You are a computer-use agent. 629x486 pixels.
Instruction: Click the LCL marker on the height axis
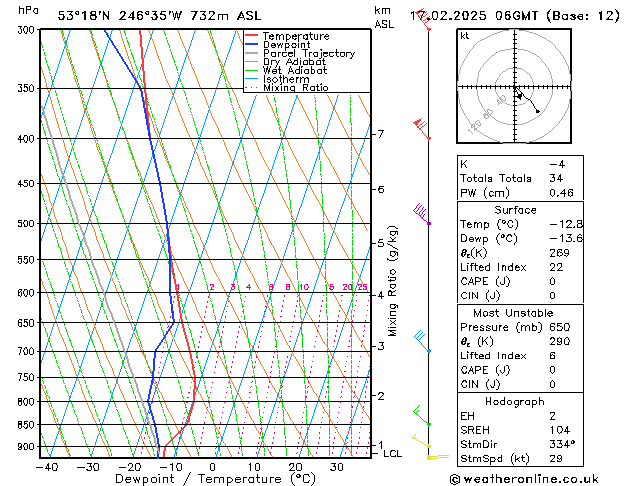[393, 453]
